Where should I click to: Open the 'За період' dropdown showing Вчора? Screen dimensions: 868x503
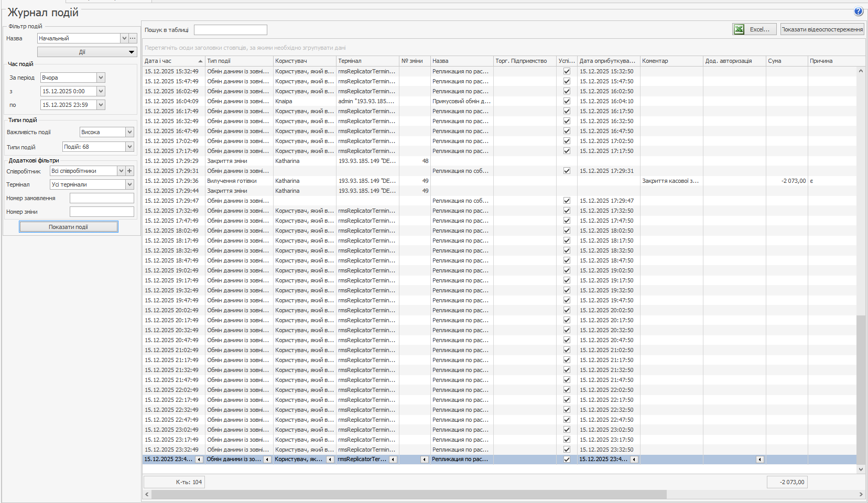coord(101,78)
